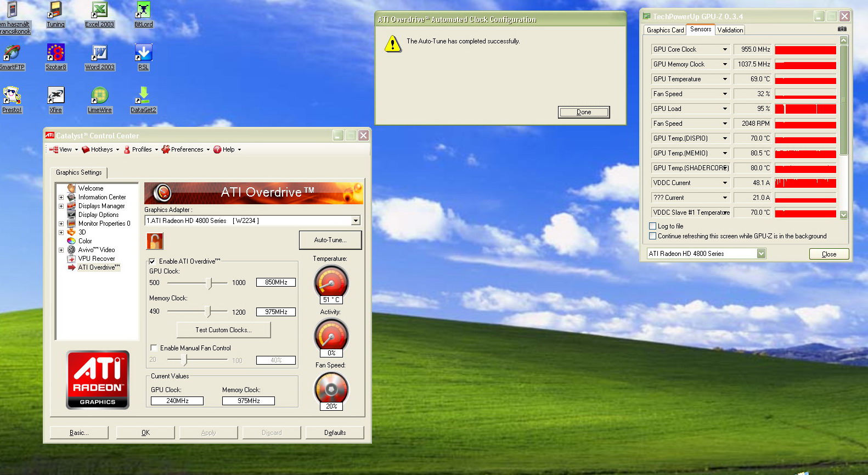Open the View menu
This screenshot has width=868, height=475.
pos(64,149)
